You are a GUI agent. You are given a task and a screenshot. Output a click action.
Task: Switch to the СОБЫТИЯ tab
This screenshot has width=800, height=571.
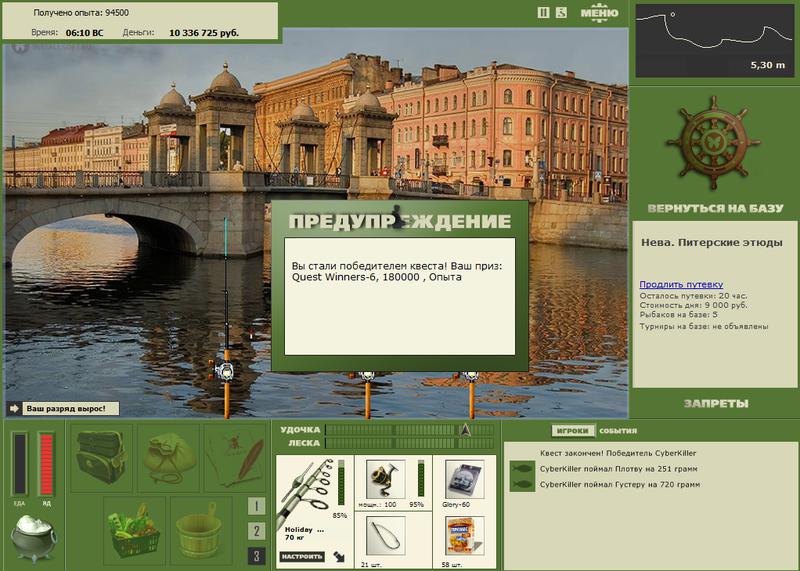tap(618, 431)
